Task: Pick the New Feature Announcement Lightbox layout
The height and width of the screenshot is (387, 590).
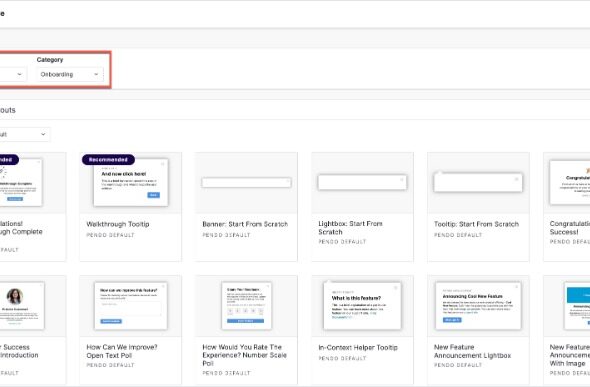Action: (x=478, y=330)
